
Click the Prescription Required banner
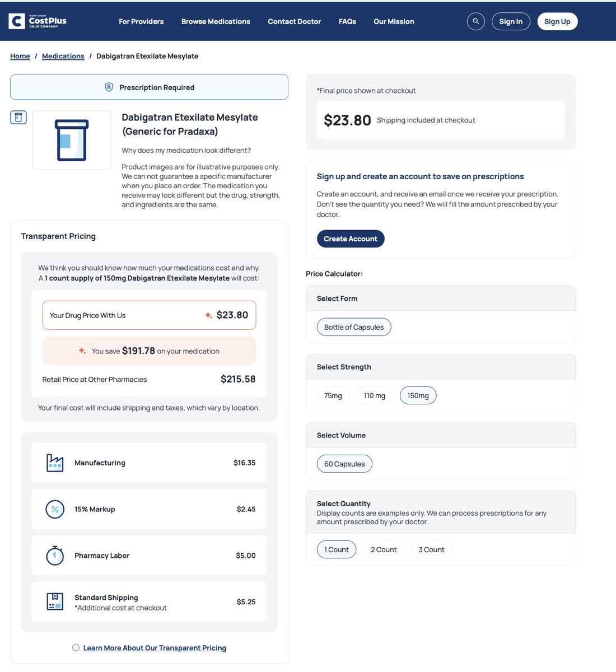[x=149, y=87]
